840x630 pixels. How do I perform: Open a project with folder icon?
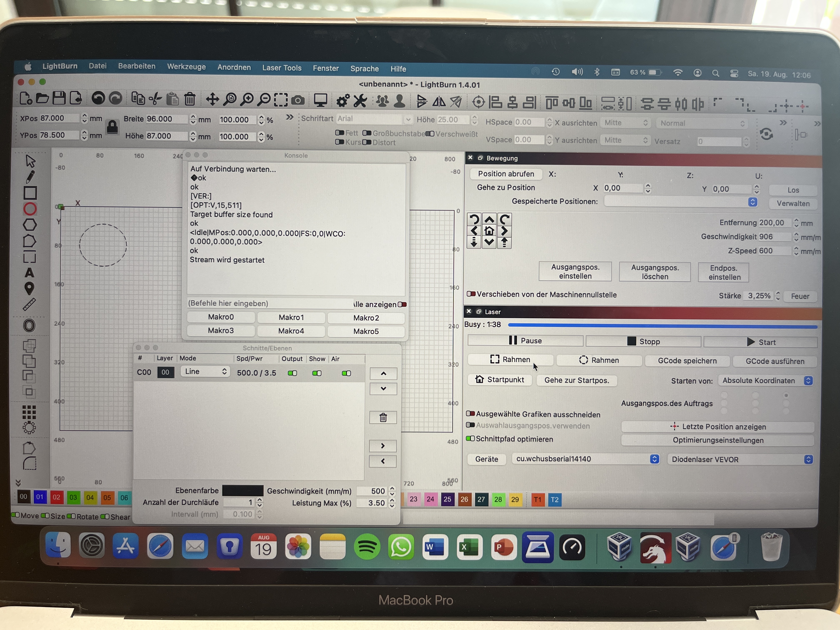(x=42, y=98)
